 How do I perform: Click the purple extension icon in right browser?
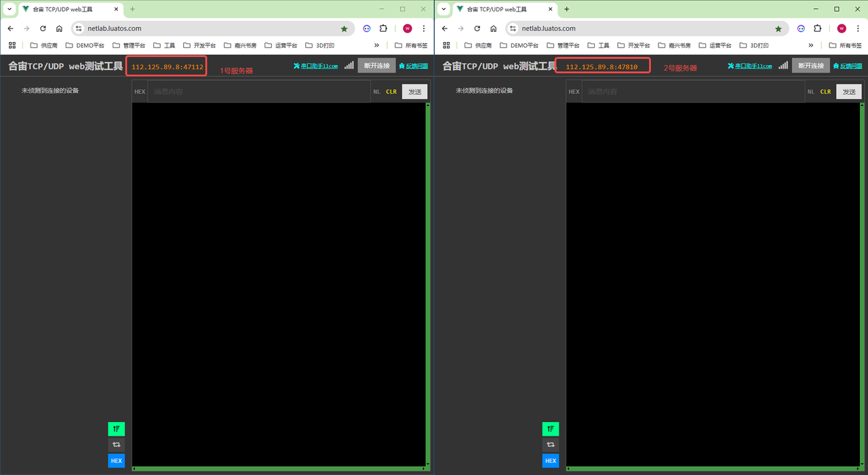tap(801, 28)
